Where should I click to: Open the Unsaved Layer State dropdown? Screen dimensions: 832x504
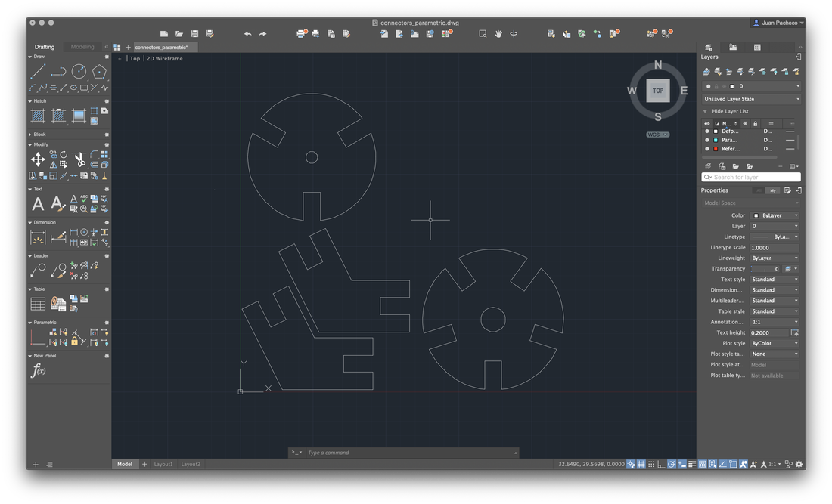coord(751,99)
